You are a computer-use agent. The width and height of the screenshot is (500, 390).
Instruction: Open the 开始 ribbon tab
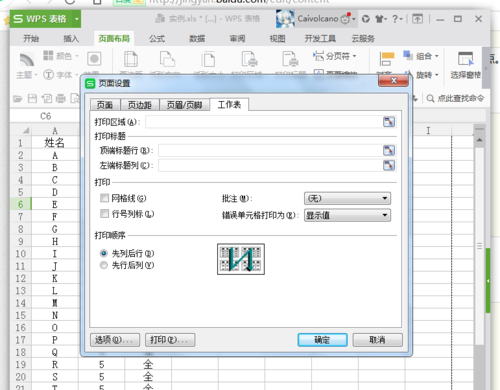pos(31,39)
